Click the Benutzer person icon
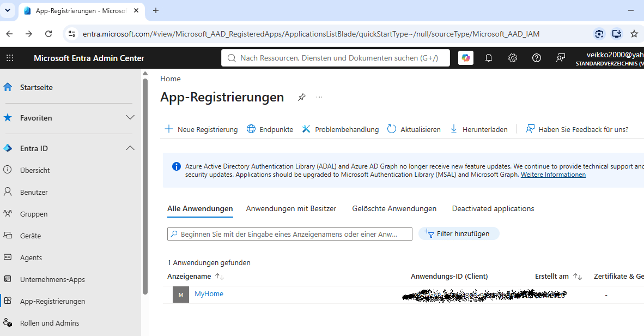Viewport: 644px width, 336px height. click(x=8, y=191)
